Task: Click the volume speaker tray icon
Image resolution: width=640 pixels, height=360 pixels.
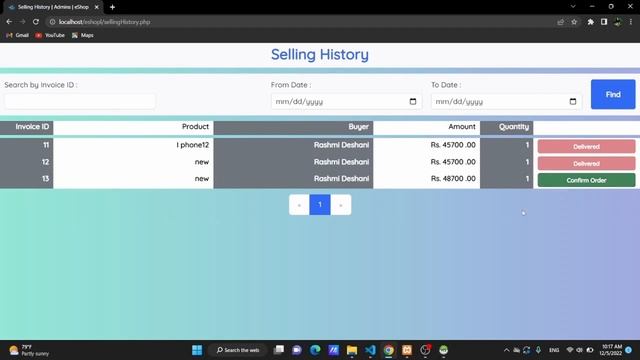Action: pyautogui.click(x=579, y=350)
